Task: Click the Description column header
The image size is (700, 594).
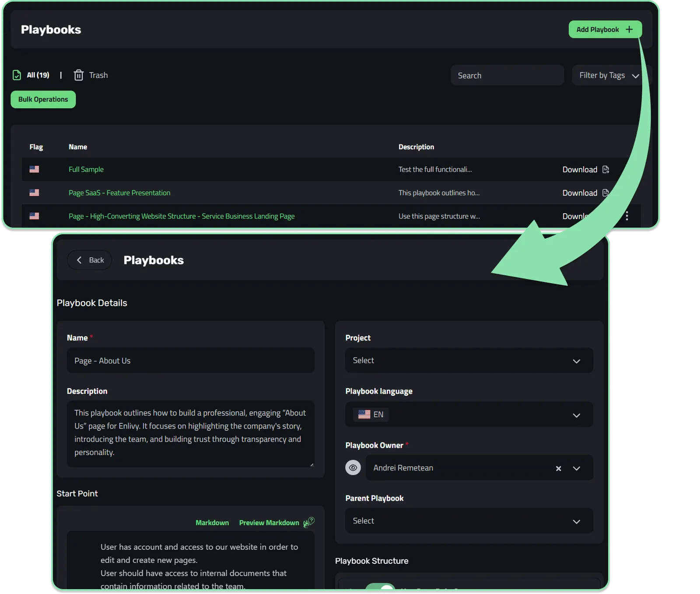Action: tap(416, 147)
